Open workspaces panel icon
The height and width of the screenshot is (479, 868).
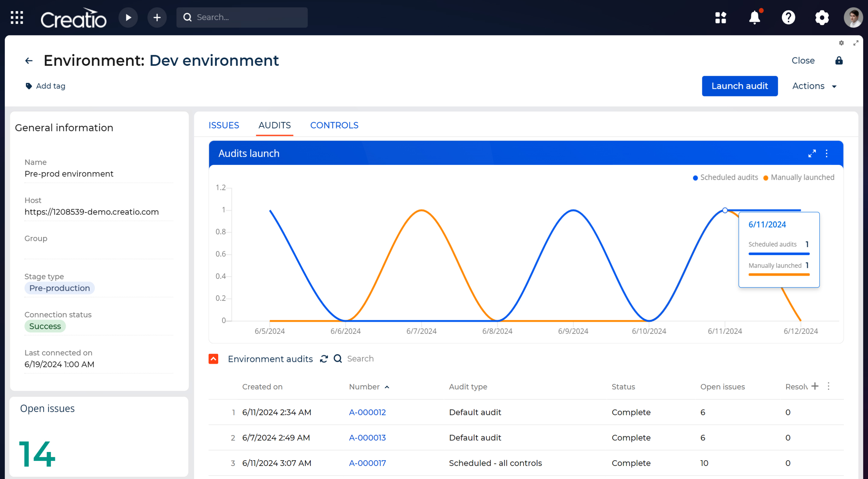point(721,17)
